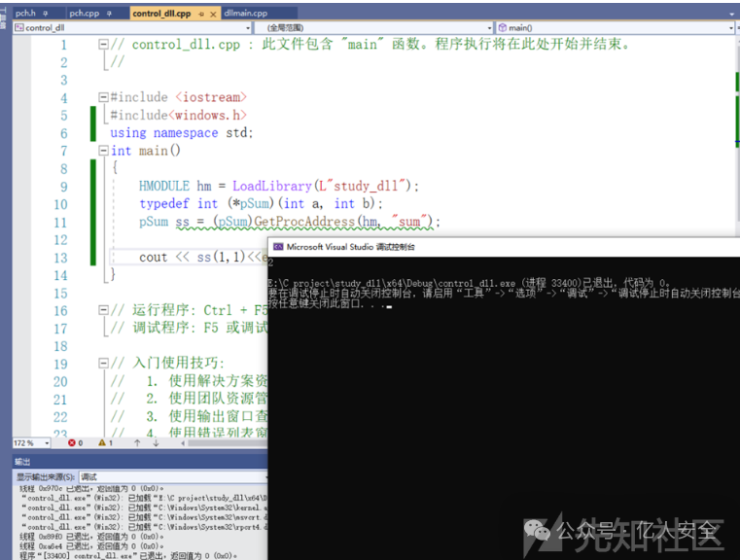Click the yellow warning count icon
The image size is (740, 560).
coord(101,442)
